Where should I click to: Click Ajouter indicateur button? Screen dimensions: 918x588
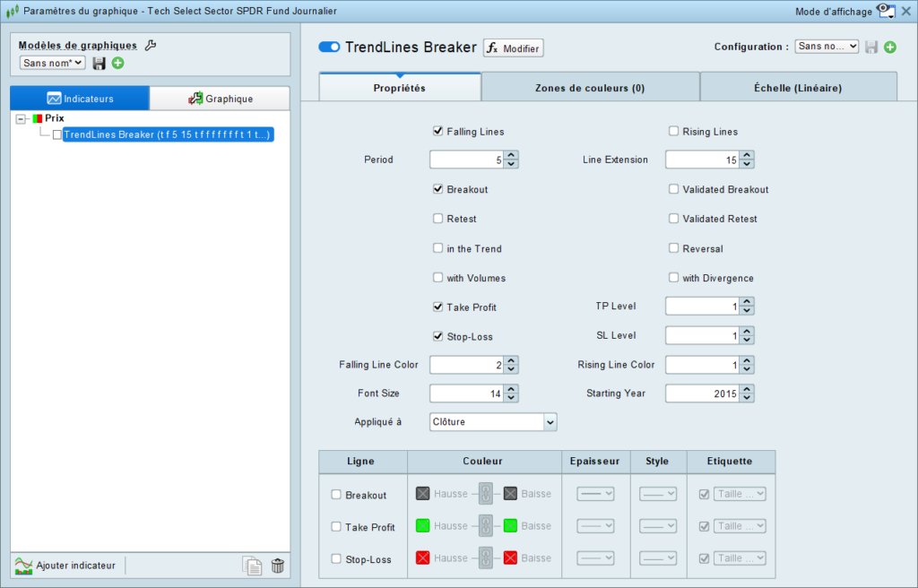[65, 566]
